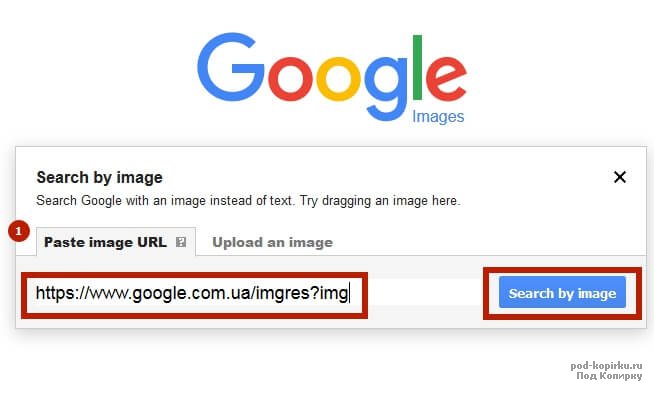Open the pod-kopirku.ru watermark link
Screen dimensions: 654x394
coord(606,366)
